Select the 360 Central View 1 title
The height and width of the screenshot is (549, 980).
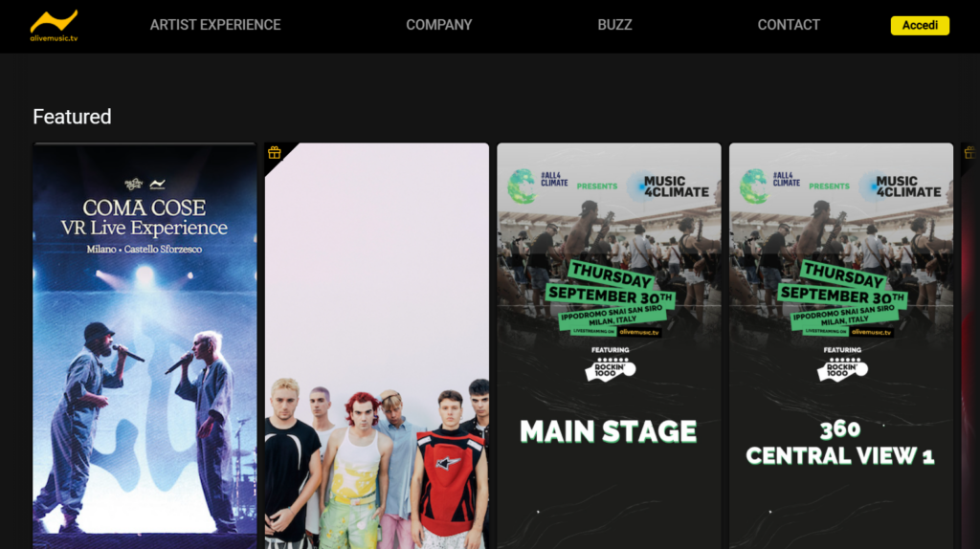pyautogui.click(x=840, y=444)
